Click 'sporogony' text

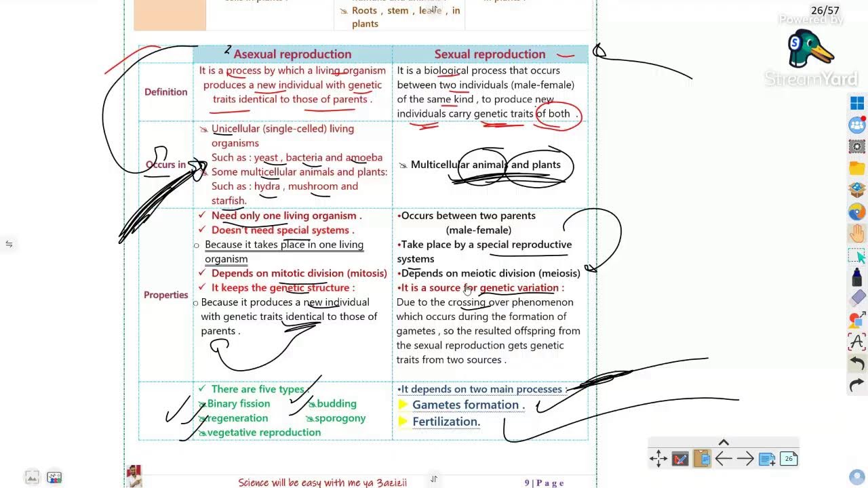[x=340, y=418]
